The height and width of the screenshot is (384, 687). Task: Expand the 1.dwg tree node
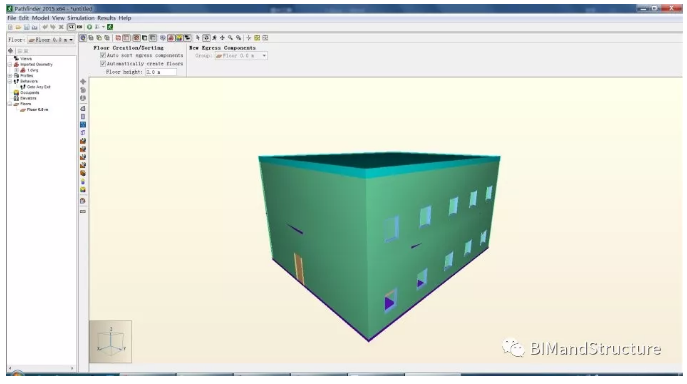coord(17,70)
